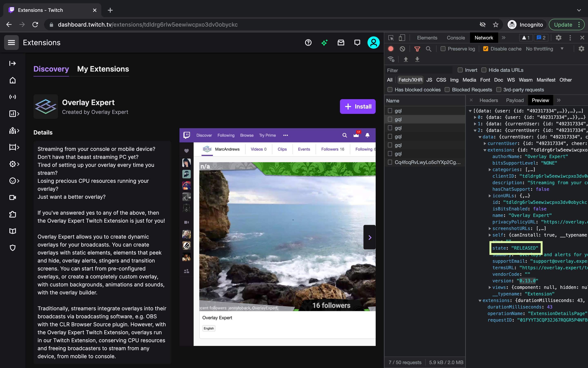
Task: Go to Home in the sidebar
Action: [x=13, y=80]
